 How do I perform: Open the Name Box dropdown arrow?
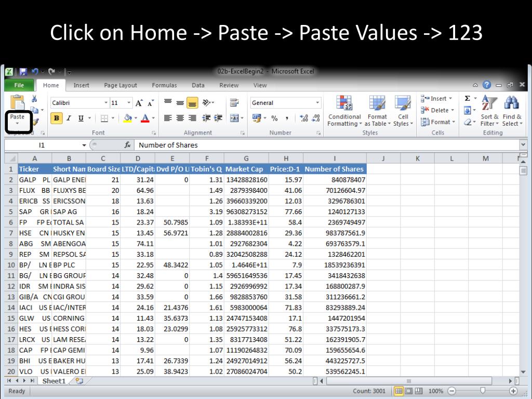point(84,145)
